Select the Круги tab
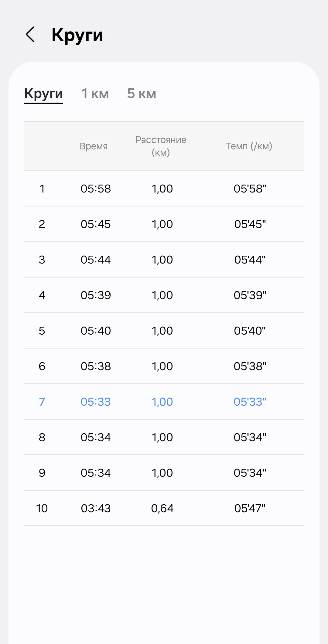The image size is (328, 644). (43, 94)
